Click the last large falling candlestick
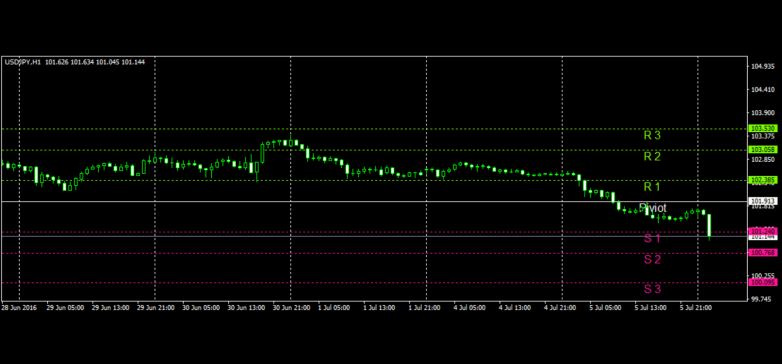 [x=709, y=226]
